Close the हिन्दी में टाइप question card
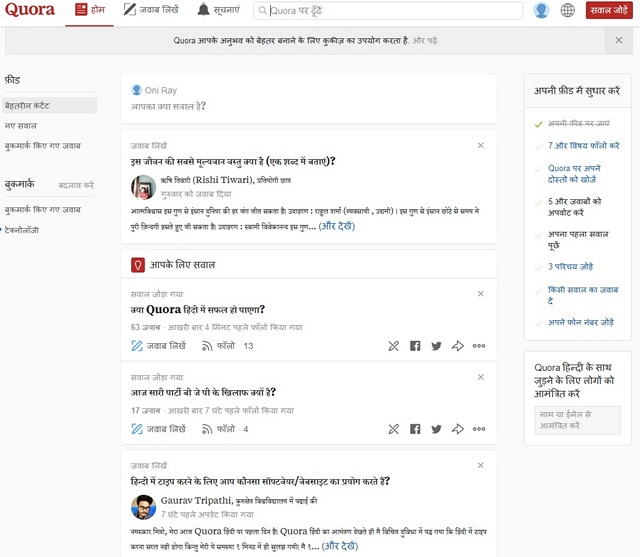The image size is (640, 557). (481, 466)
